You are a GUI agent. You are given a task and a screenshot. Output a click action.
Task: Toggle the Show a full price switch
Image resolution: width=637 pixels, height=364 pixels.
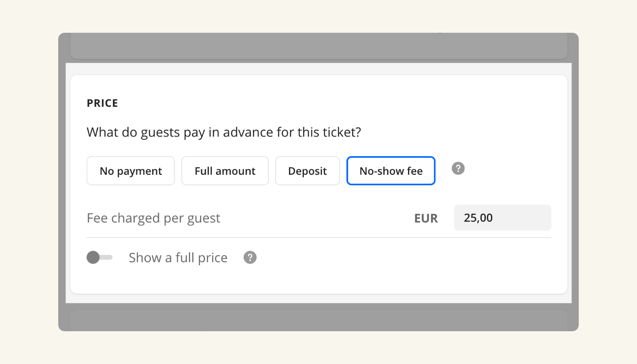[100, 258]
